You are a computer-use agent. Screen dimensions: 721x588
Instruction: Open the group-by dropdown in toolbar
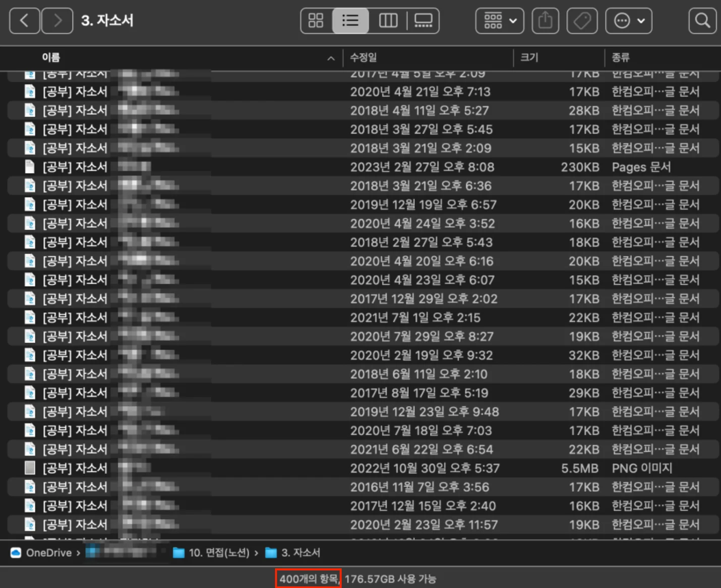pyautogui.click(x=500, y=21)
